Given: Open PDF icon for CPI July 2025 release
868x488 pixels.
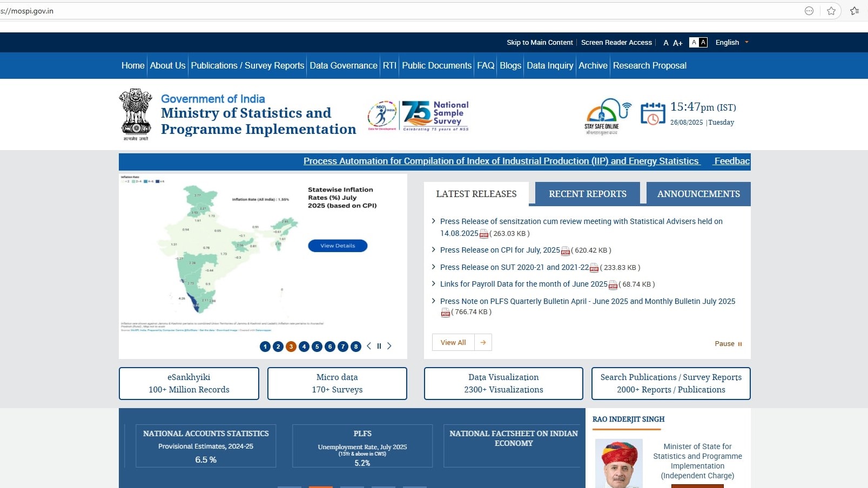Looking at the screenshot, I should (x=566, y=250).
